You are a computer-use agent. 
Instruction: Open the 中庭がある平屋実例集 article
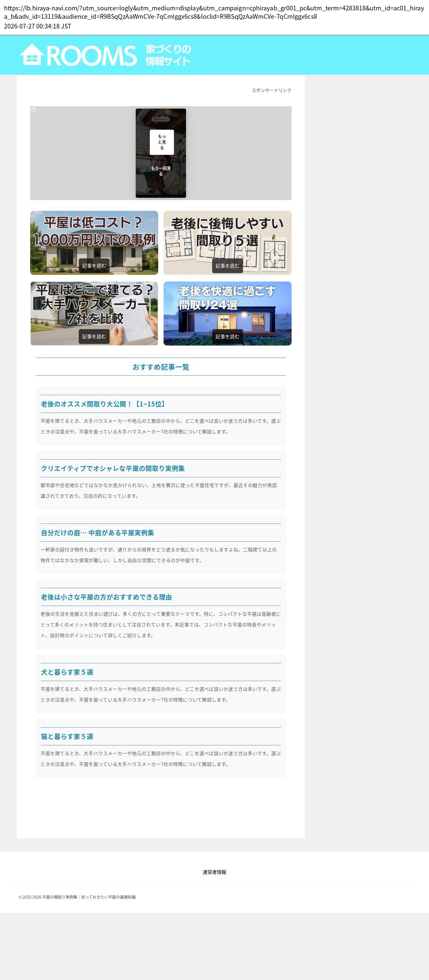[x=97, y=533]
